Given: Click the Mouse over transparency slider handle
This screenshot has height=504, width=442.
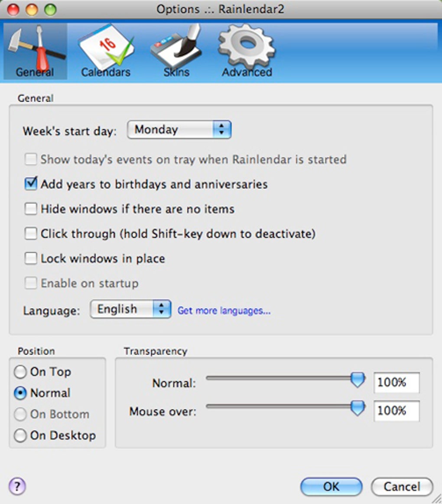Looking at the screenshot, I should 357,408.
